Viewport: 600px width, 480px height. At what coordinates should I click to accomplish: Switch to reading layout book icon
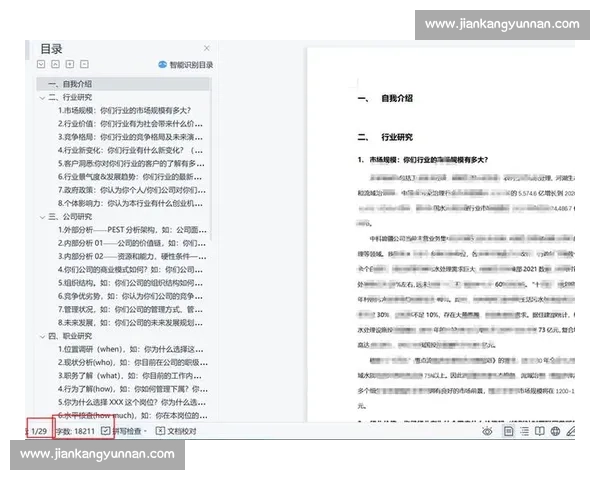(x=540, y=431)
